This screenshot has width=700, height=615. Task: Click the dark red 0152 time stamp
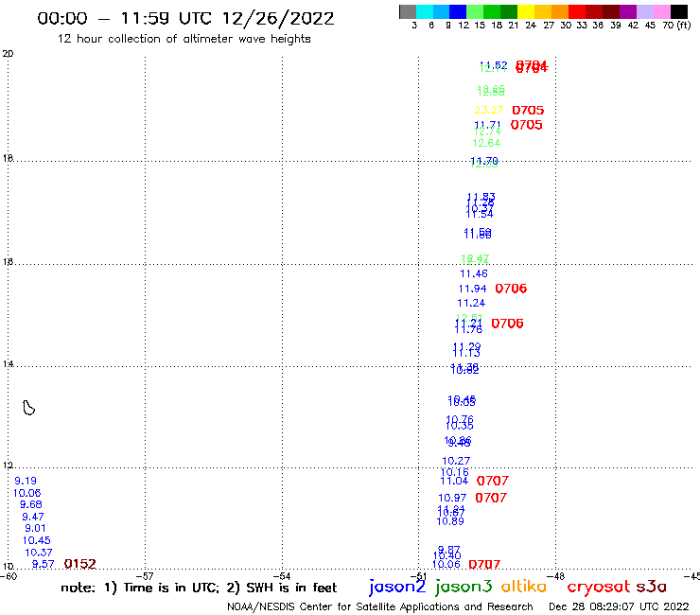coord(79,564)
